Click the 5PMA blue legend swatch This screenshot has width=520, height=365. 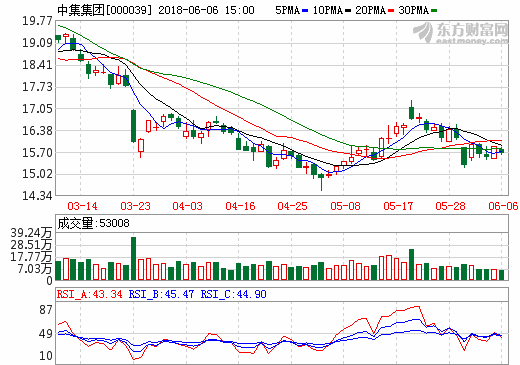305,11
